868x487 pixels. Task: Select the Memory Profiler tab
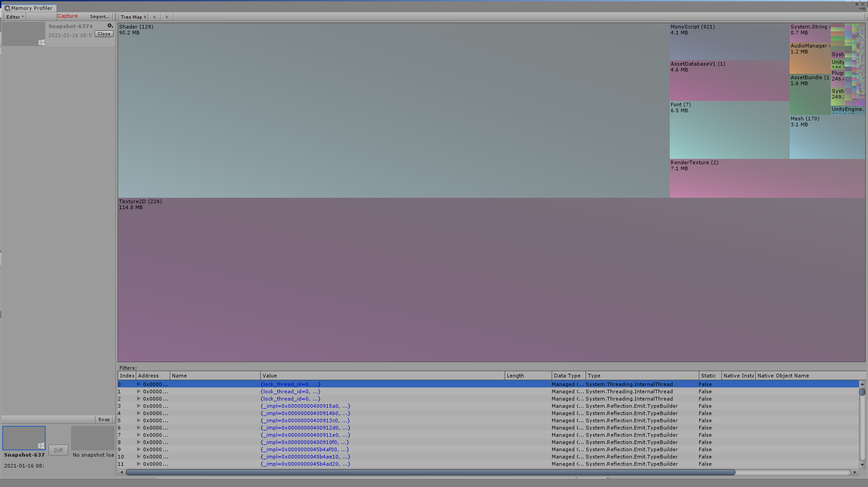29,8
